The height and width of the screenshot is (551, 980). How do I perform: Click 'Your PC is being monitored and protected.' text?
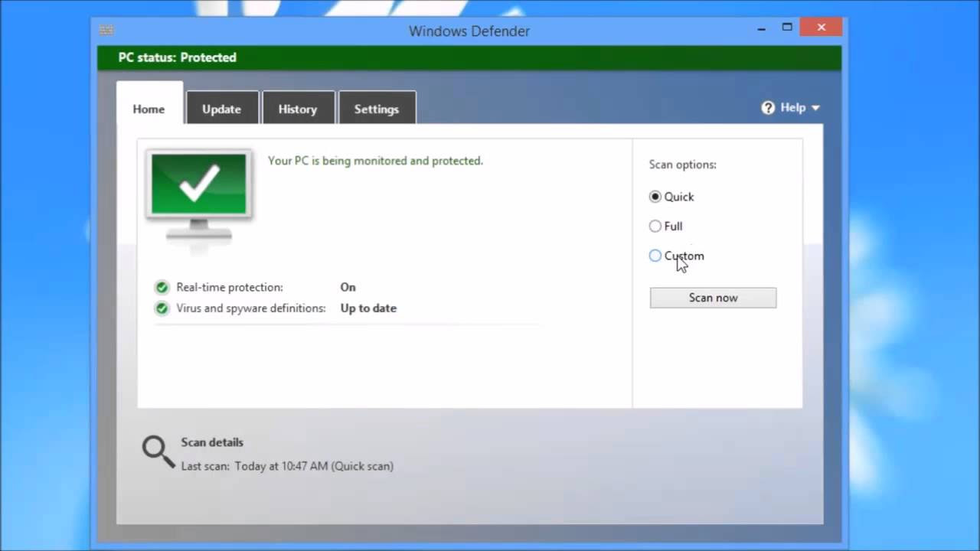tap(375, 161)
